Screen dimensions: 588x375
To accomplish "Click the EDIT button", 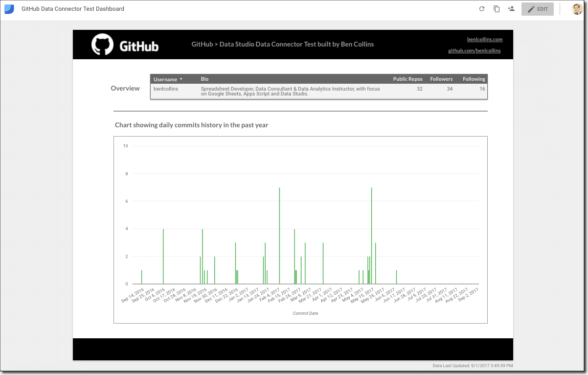I will point(538,9).
